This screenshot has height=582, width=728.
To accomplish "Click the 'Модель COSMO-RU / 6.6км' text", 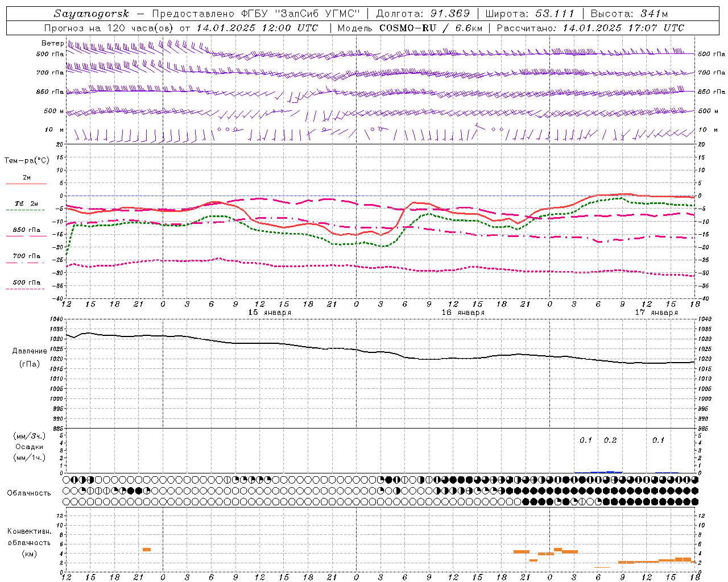I will pyautogui.click(x=410, y=28).
